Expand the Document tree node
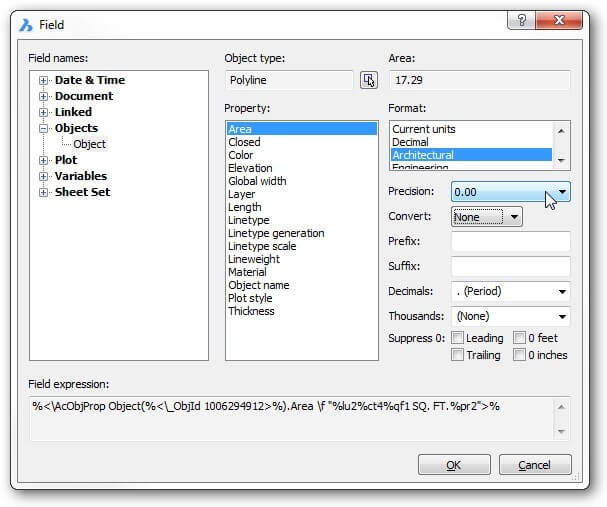This screenshot has width=607, height=507. [43, 96]
